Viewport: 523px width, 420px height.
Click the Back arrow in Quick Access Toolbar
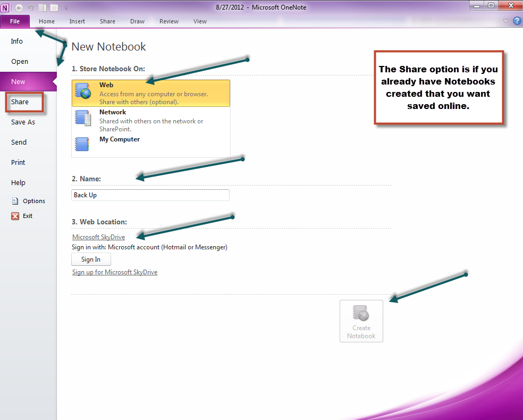coord(19,7)
